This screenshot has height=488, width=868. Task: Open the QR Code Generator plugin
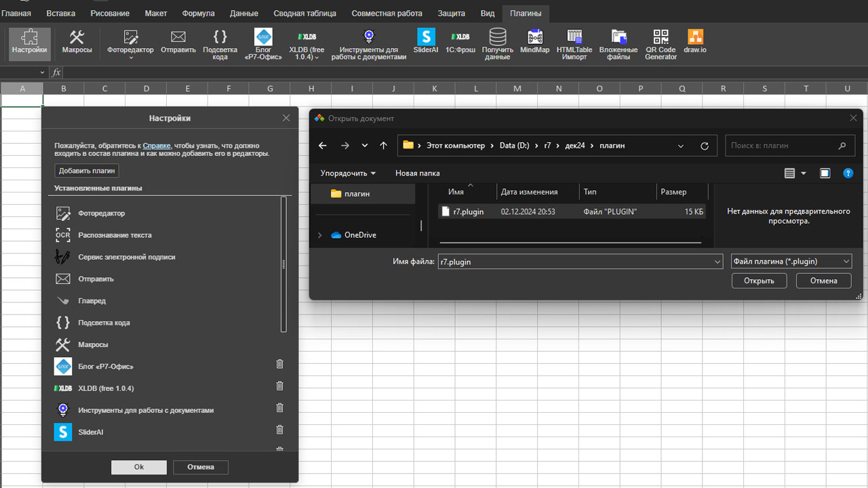(x=660, y=43)
